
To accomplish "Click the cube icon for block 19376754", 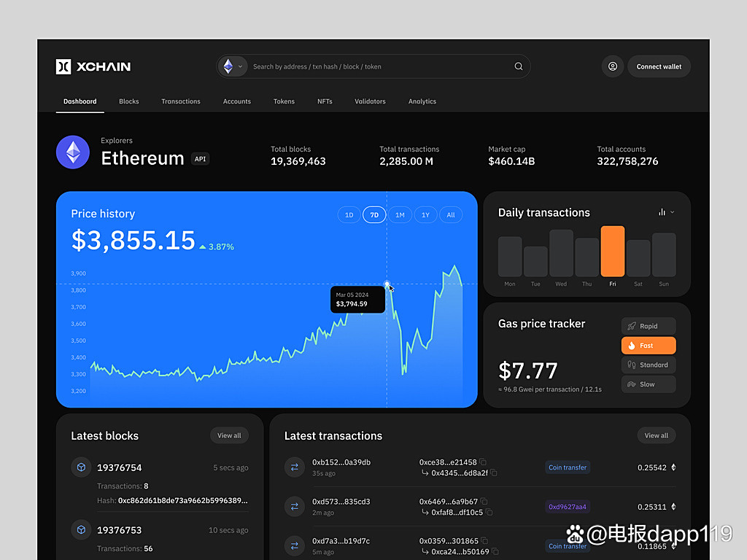I will (x=82, y=467).
